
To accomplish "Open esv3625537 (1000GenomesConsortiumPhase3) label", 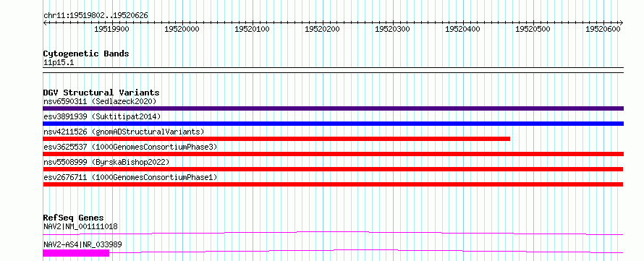I will (130, 147).
